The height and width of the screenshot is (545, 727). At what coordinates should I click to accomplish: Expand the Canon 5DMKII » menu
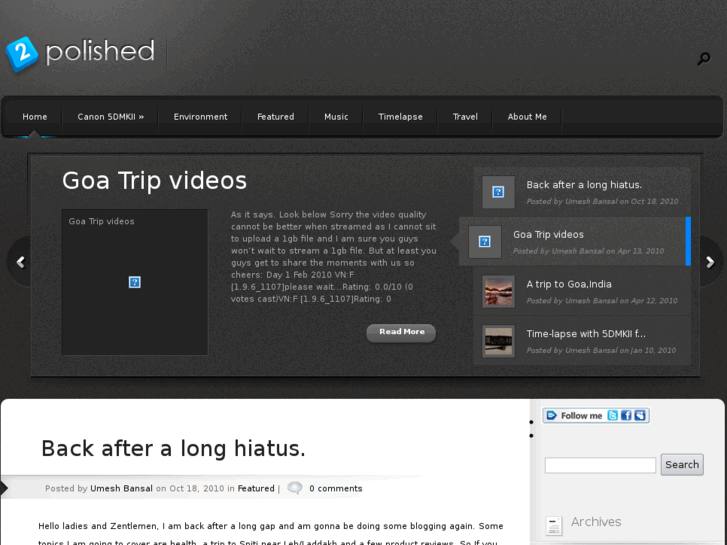[x=111, y=117]
